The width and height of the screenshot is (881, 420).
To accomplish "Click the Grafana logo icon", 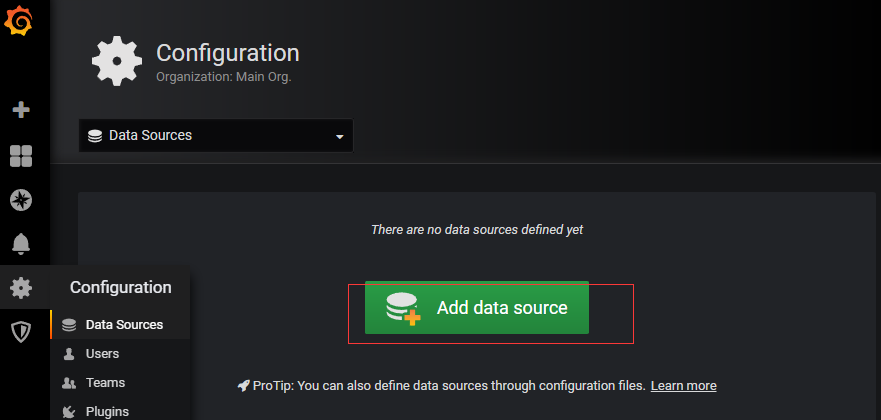I will 20,20.
